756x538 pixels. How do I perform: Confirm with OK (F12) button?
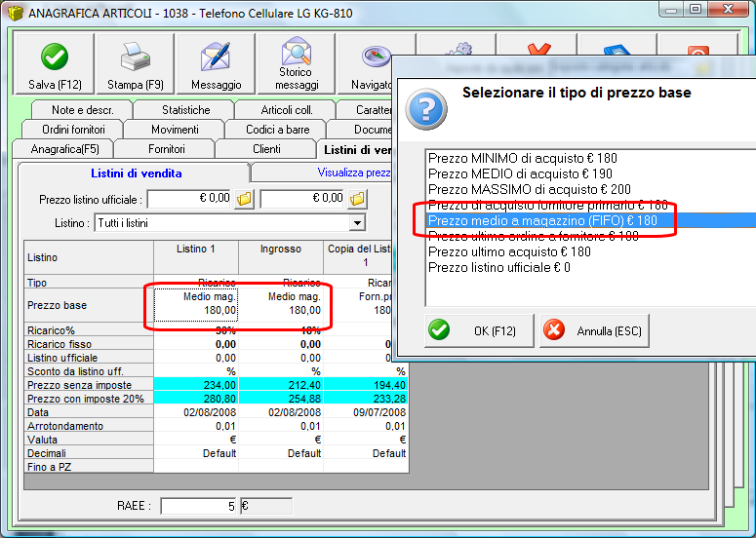(479, 330)
